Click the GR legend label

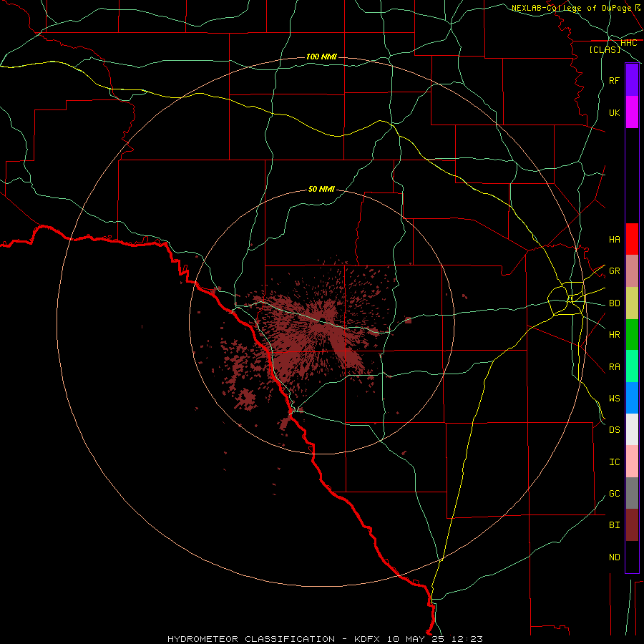pos(614,270)
